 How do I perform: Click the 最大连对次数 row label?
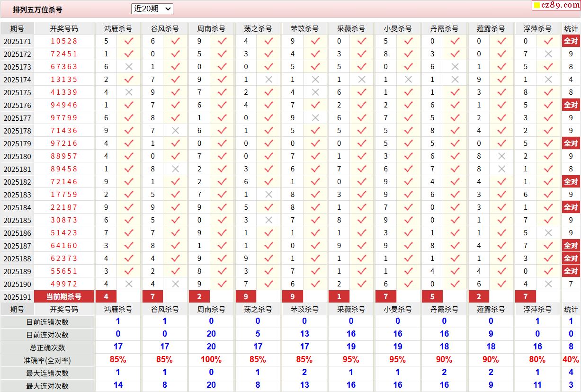coord(47,386)
